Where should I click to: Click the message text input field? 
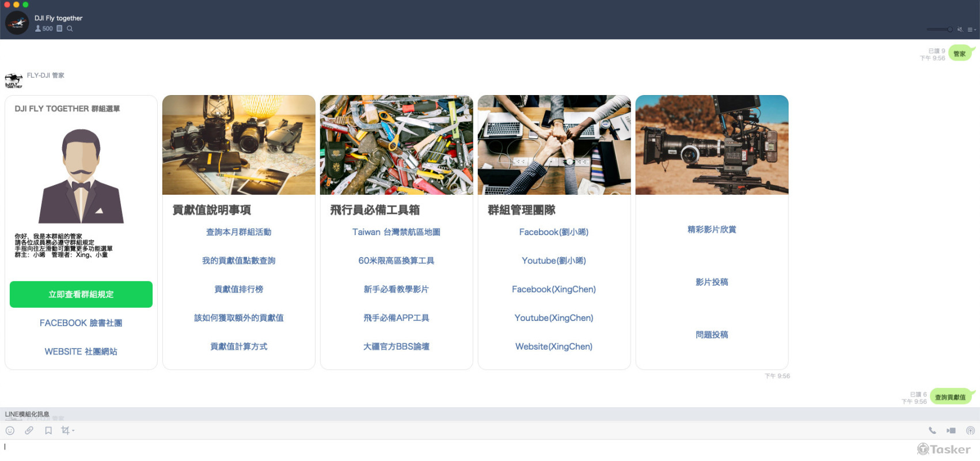pos(461,447)
